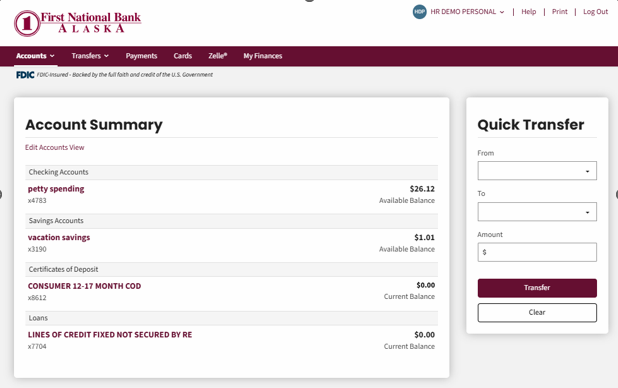The width and height of the screenshot is (618, 388).
Task: Go to the Payments tab
Action: (x=141, y=56)
